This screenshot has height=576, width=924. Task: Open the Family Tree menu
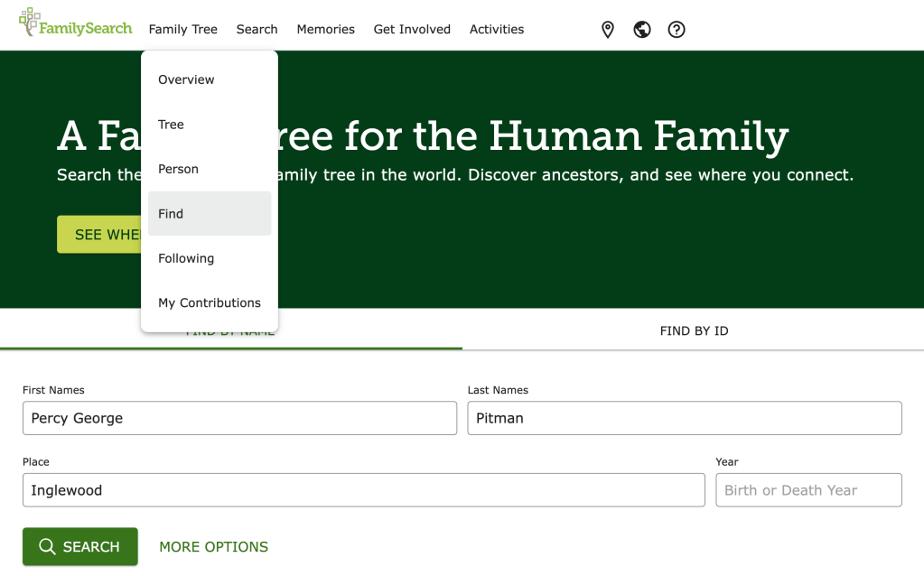point(182,30)
